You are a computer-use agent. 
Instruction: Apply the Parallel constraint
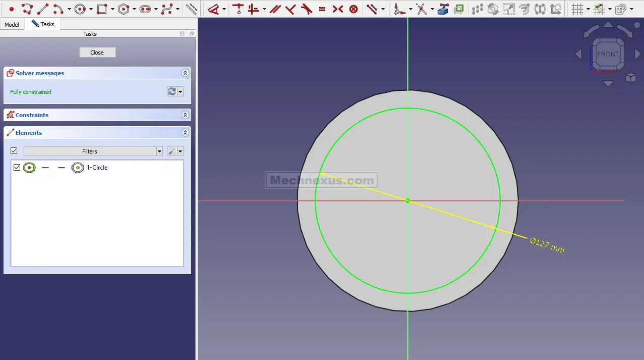click(275, 9)
